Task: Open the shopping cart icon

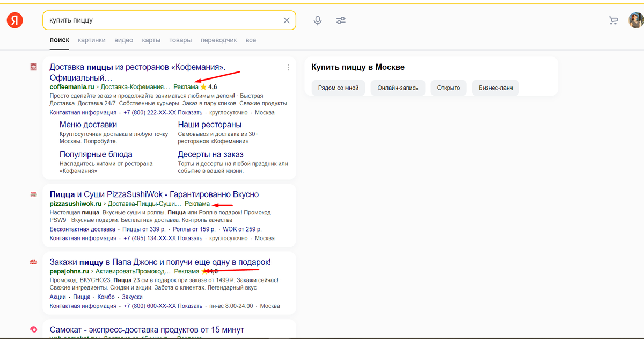Action: tap(613, 20)
